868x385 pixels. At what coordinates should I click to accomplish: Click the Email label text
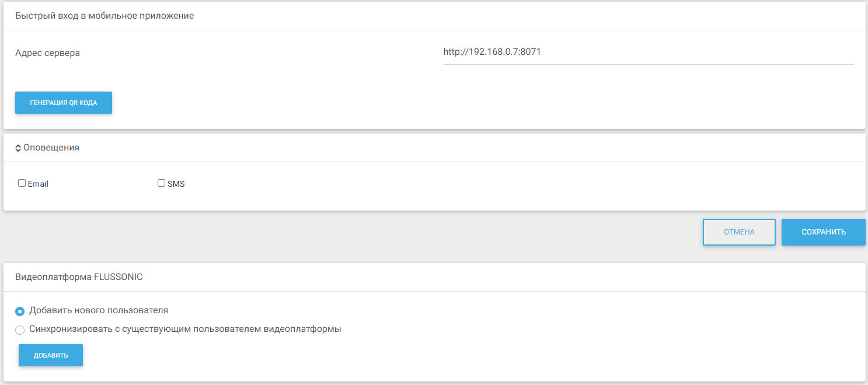click(38, 184)
